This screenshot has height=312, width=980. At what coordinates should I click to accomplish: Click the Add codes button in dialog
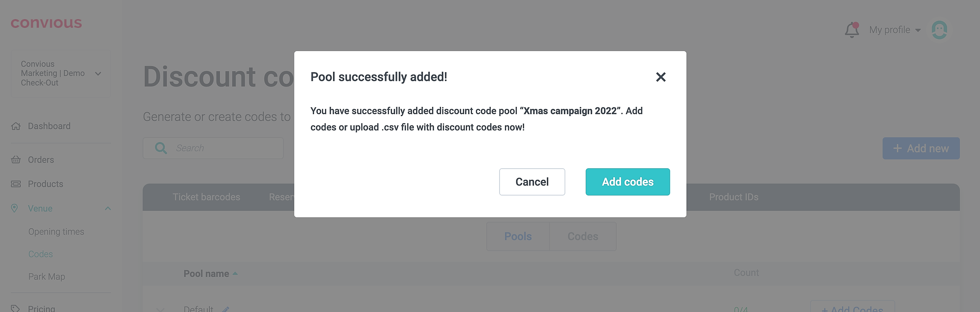(627, 182)
